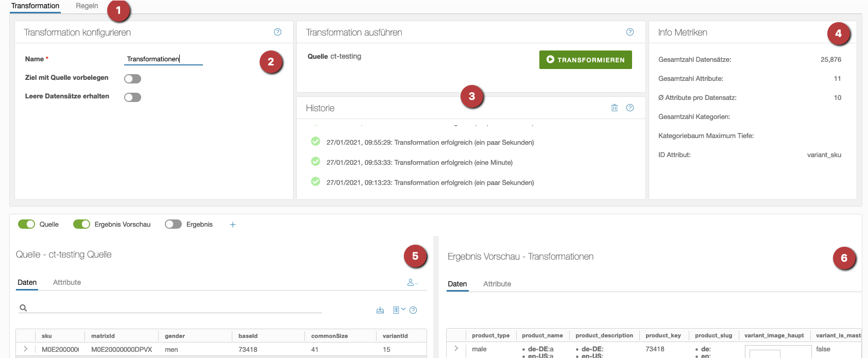
Task: Open the column view dropdown in source panel
Action: click(x=399, y=310)
